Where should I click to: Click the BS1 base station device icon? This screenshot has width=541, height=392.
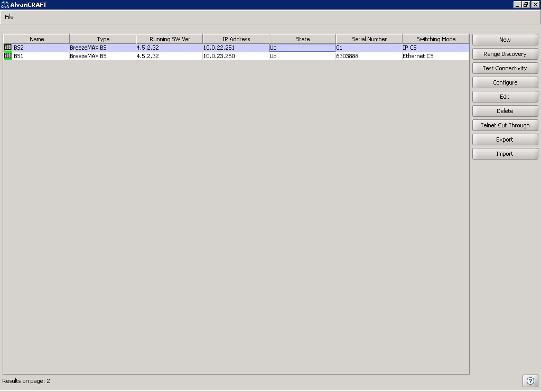coord(8,56)
